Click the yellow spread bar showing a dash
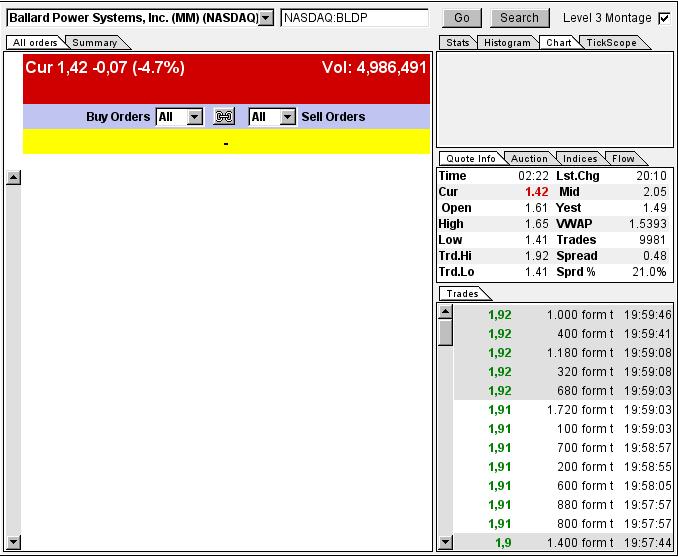Viewport: 678px width, 557px height. point(227,141)
